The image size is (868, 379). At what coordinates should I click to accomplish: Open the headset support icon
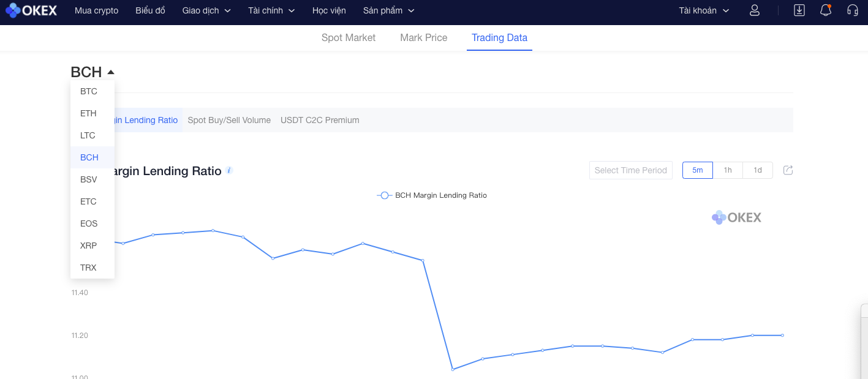(852, 10)
